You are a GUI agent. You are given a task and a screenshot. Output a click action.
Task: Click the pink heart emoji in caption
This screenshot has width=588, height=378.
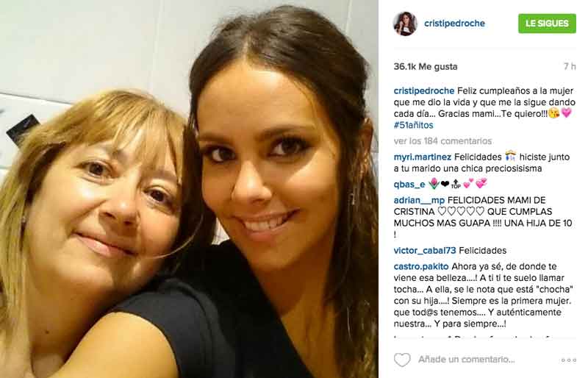[x=566, y=113]
